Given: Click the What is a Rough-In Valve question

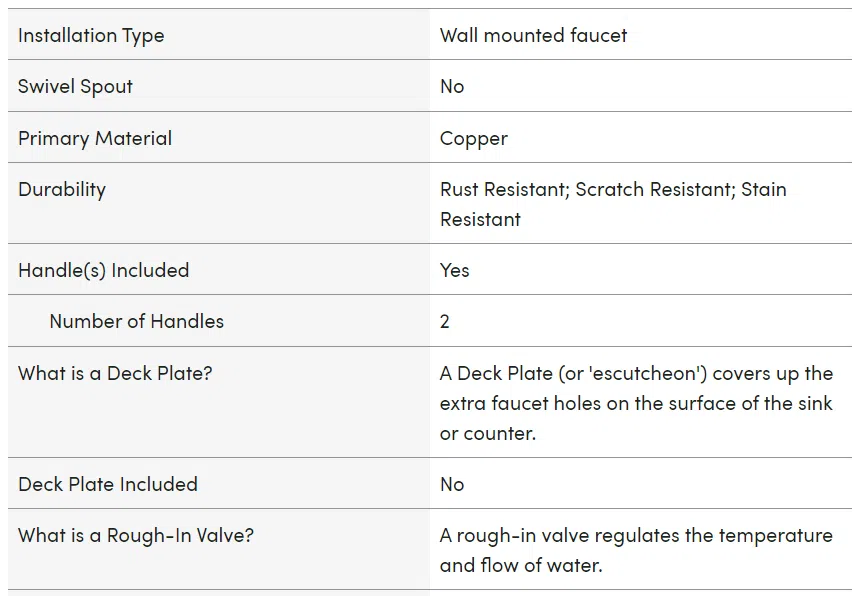Looking at the screenshot, I should pos(135,535).
